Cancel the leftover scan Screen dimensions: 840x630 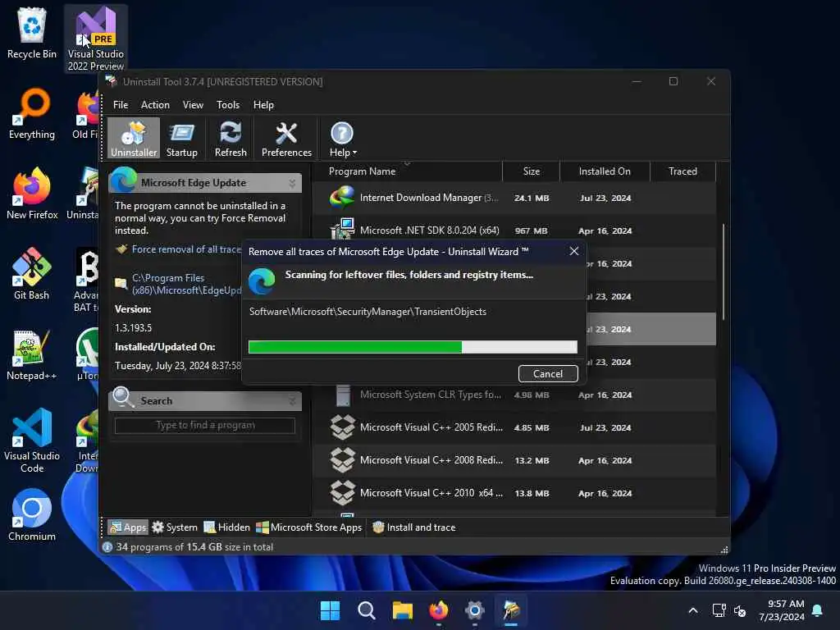[547, 373]
